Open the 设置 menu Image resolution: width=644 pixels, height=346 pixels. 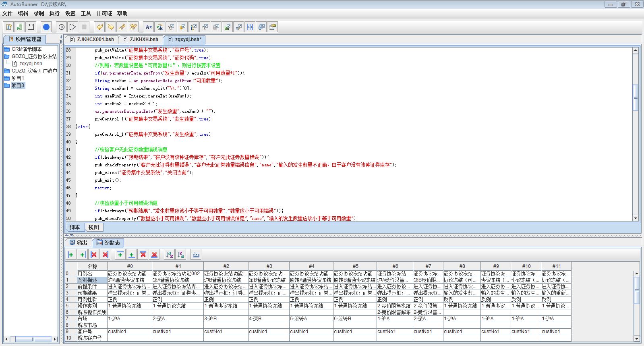click(x=70, y=13)
